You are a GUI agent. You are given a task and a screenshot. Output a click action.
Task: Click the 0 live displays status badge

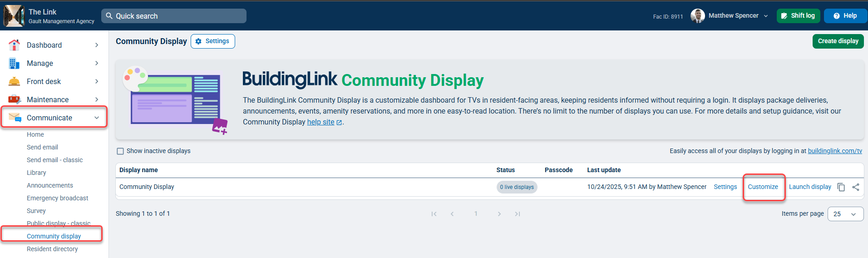pos(517,187)
